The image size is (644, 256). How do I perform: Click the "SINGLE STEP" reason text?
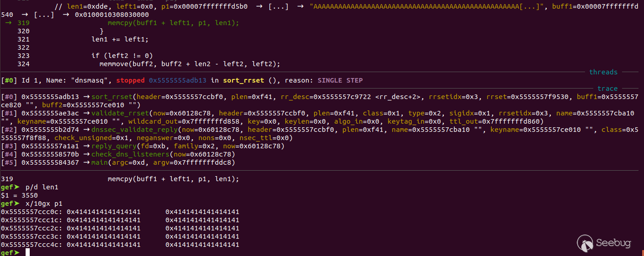[340, 80]
